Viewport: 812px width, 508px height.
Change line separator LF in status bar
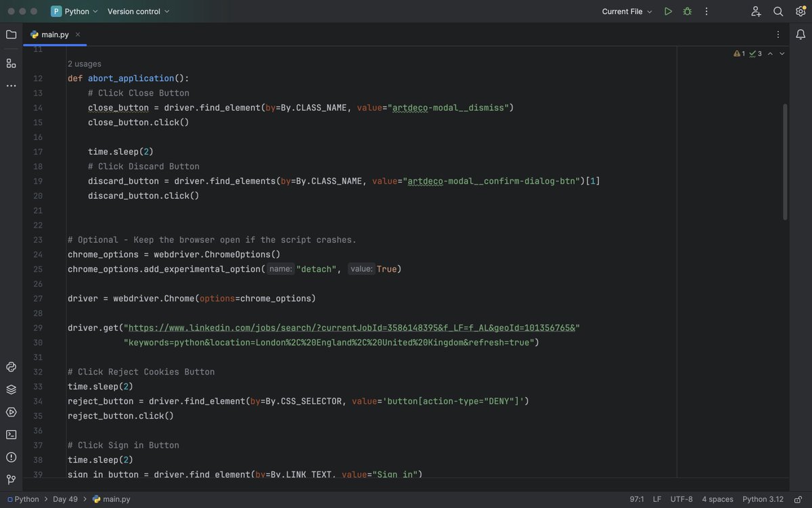pyautogui.click(x=657, y=499)
